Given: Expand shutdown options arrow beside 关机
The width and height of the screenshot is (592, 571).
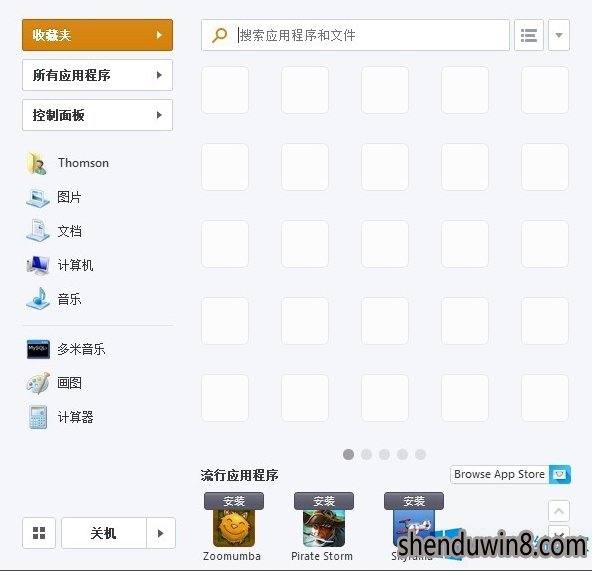Looking at the screenshot, I should point(160,533).
